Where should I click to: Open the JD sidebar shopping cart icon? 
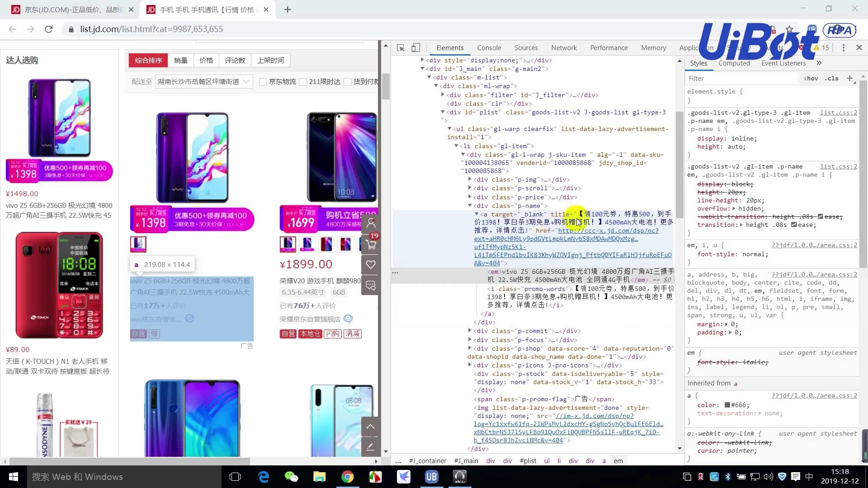coord(371,244)
